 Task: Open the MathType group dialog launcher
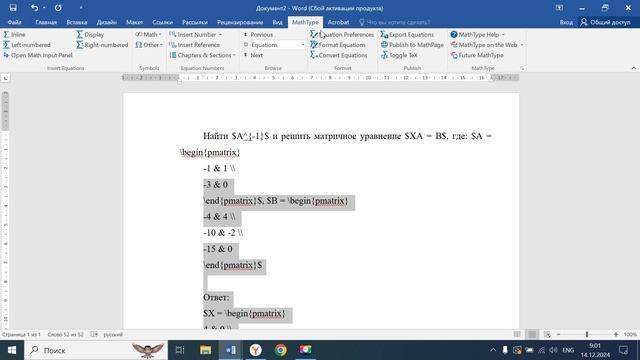click(522, 68)
